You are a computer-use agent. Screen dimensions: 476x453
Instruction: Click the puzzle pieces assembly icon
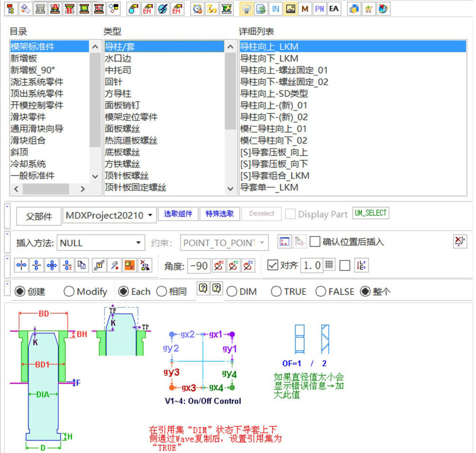coord(212,9)
